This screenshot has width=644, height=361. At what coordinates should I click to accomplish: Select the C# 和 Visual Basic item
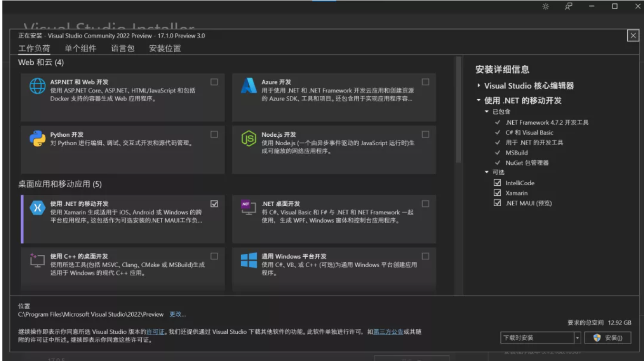pyautogui.click(x=529, y=132)
